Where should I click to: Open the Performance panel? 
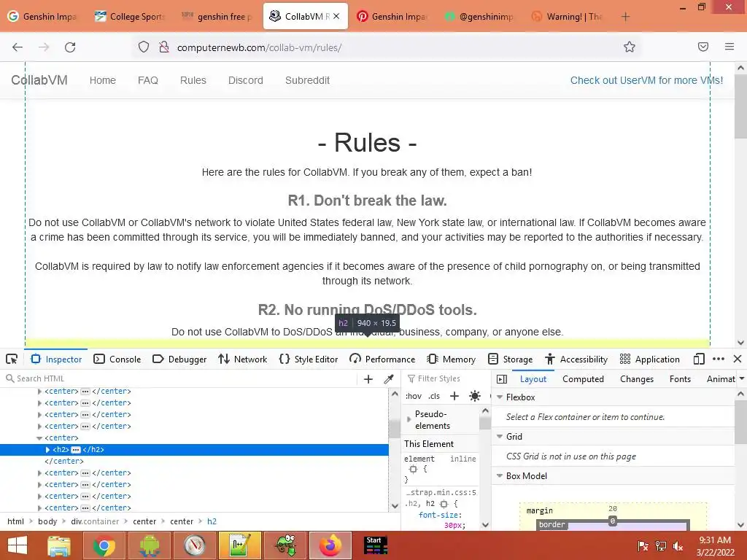click(382, 359)
